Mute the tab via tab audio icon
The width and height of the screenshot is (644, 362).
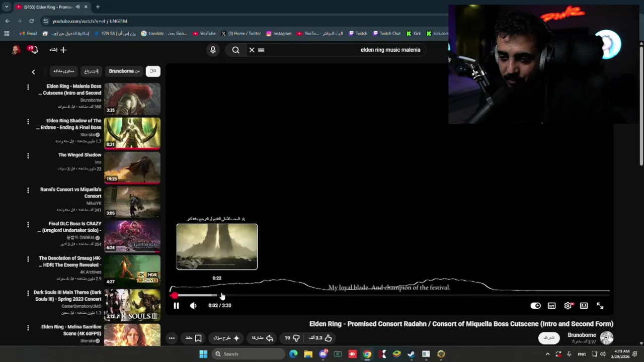click(x=77, y=7)
